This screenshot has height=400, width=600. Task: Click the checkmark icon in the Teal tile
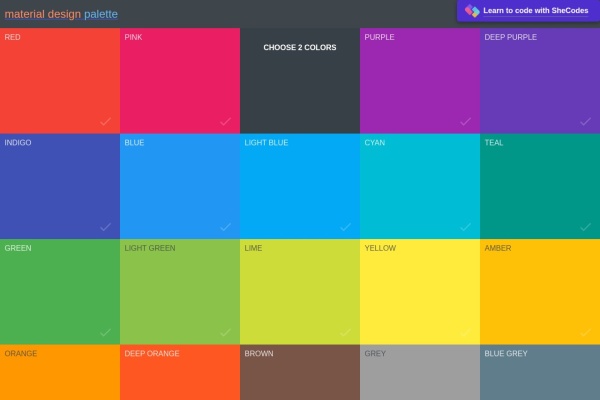(x=585, y=227)
